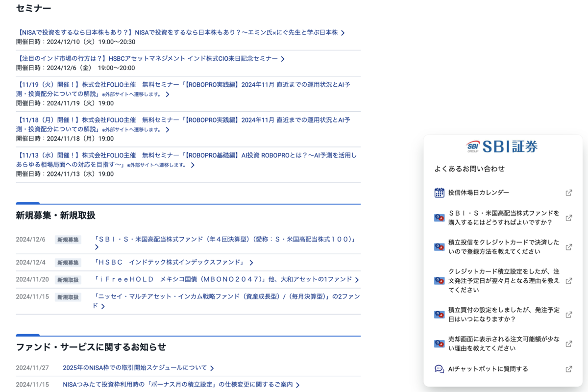Click FAQ icon beside クレジットカード積立設定 question
This screenshot has height=392, width=588.
440,281
